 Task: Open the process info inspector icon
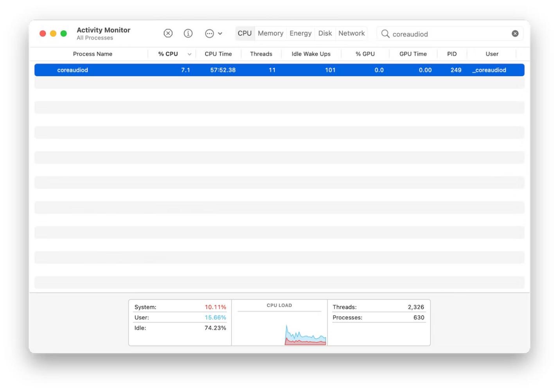point(188,33)
